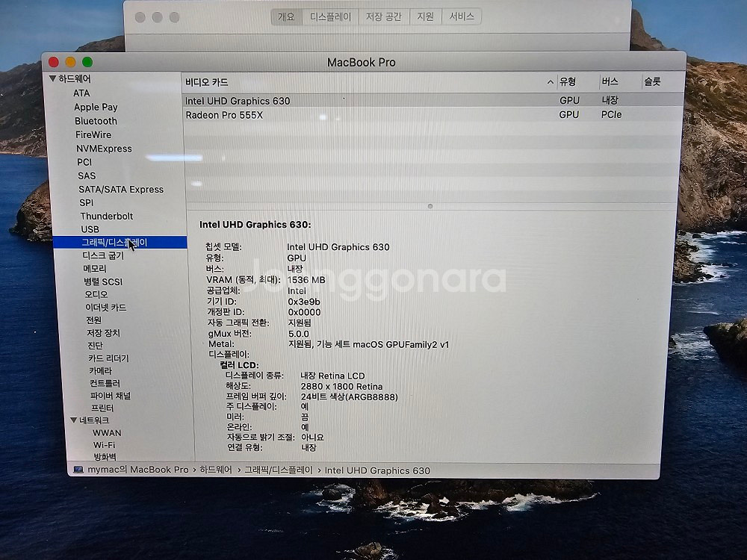This screenshot has height=560, width=747.
Task: Open 저장 장치 entry
Action: (103, 333)
